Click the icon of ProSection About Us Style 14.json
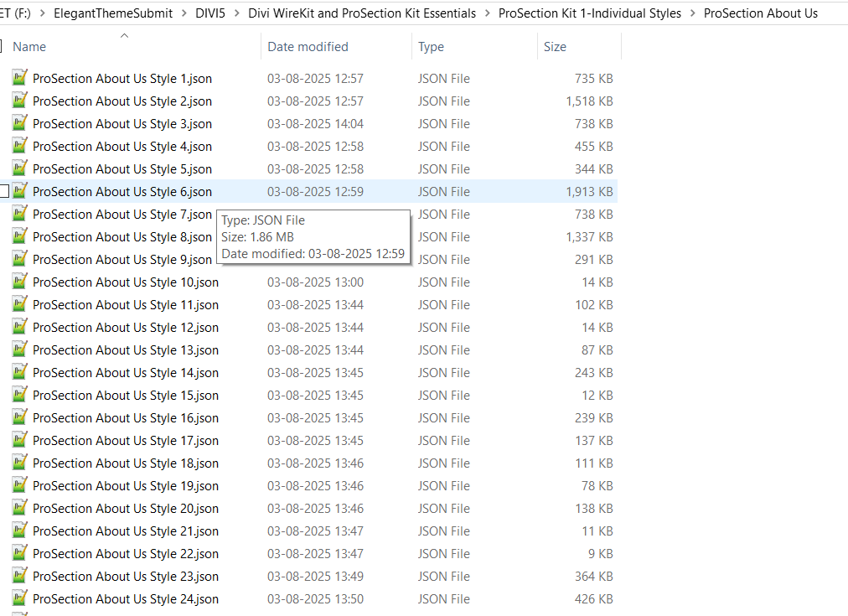This screenshot has width=848, height=616. coord(19,372)
